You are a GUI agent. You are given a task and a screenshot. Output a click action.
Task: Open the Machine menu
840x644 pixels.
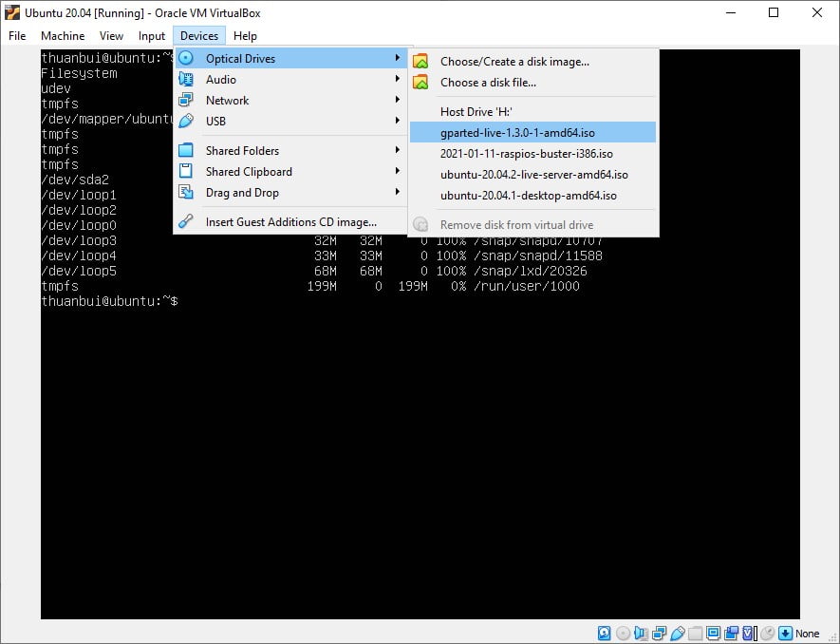pos(63,36)
